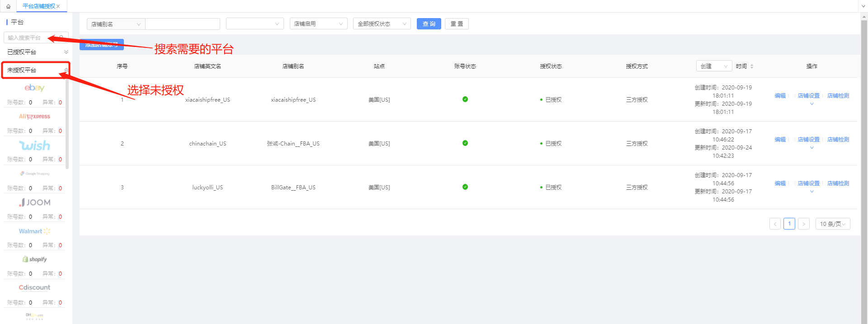Screen dimensions: 868x324
Task: Select the JOOM platform logo
Action: pyautogui.click(x=34, y=202)
